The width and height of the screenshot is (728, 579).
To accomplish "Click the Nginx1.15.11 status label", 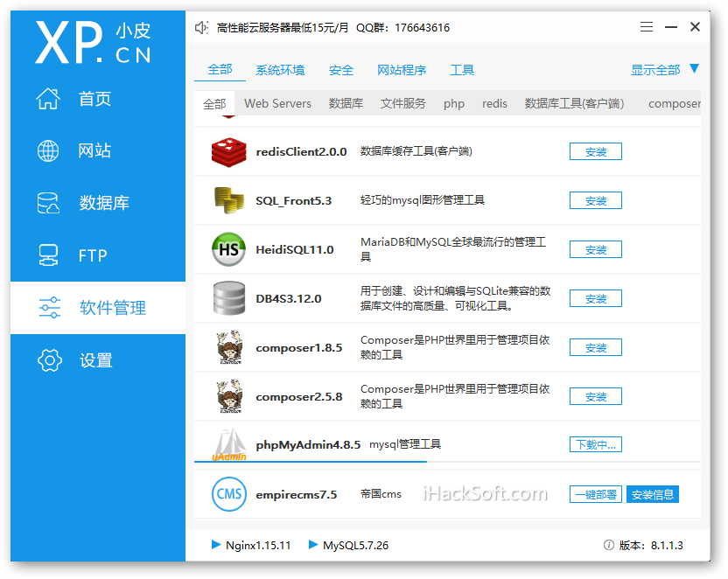I will [258, 545].
